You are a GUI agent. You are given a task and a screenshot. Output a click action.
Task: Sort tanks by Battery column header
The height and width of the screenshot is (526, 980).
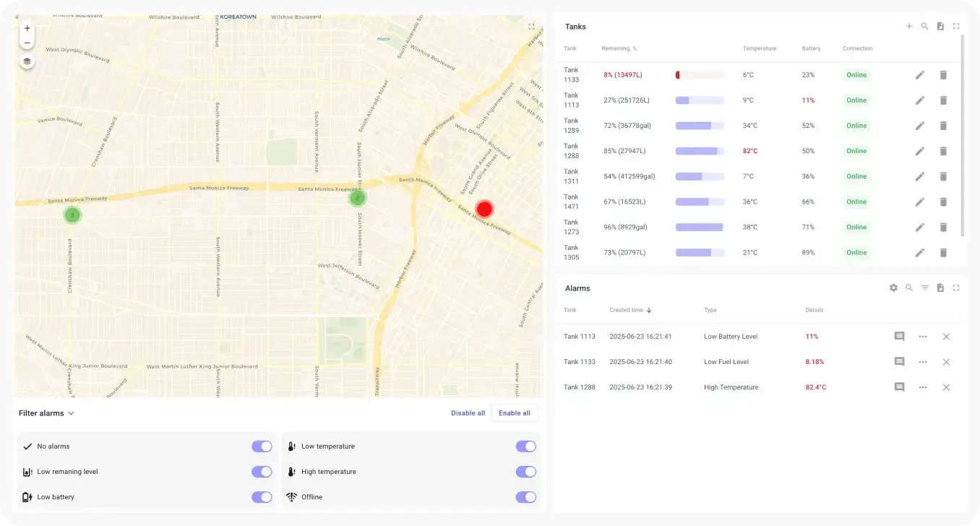coord(811,48)
